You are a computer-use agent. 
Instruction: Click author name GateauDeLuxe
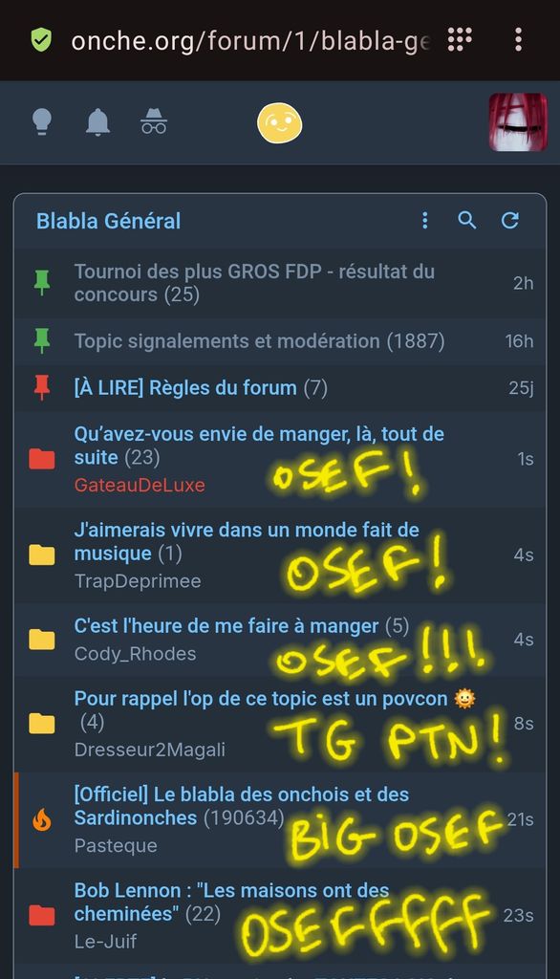140,485
